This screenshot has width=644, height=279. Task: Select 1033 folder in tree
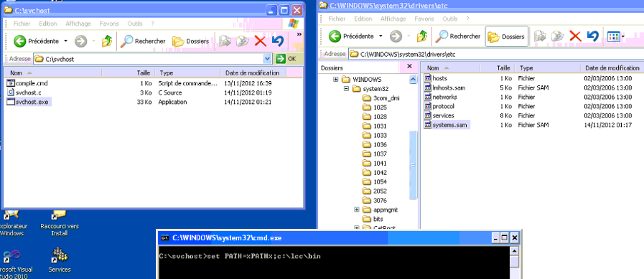pos(375,135)
